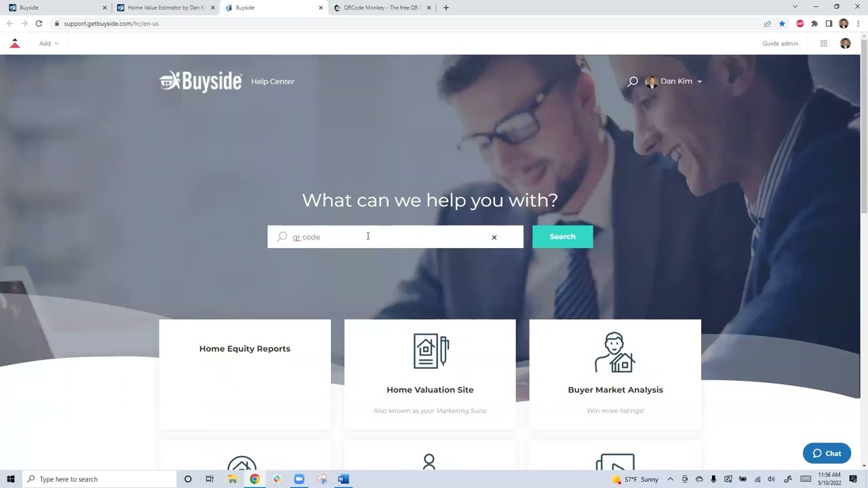Click the Buyside logo
The image size is (868, 488).
pyautogui.click(x=200, y=81)
